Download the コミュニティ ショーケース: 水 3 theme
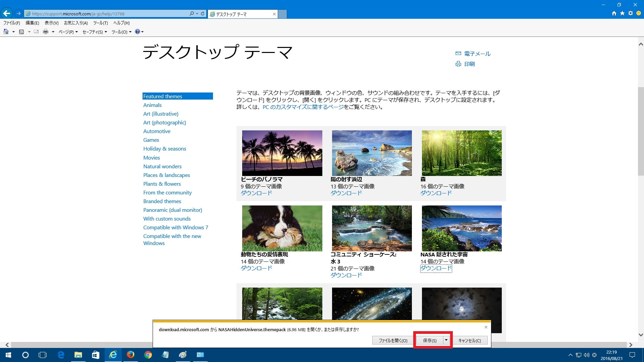This screenshot has width=644, height=362. (346, 275)
